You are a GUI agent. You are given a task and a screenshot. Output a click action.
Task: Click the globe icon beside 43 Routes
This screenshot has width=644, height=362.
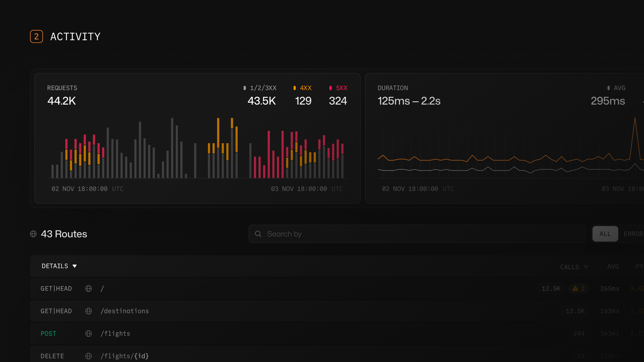[33, 234]
